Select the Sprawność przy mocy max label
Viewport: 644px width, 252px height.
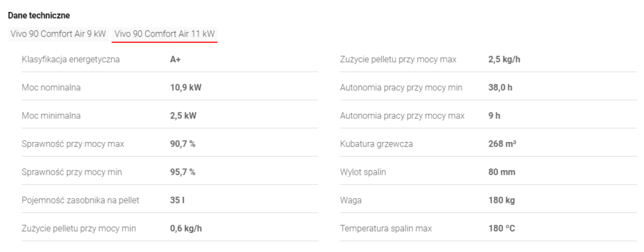[73, 145]
